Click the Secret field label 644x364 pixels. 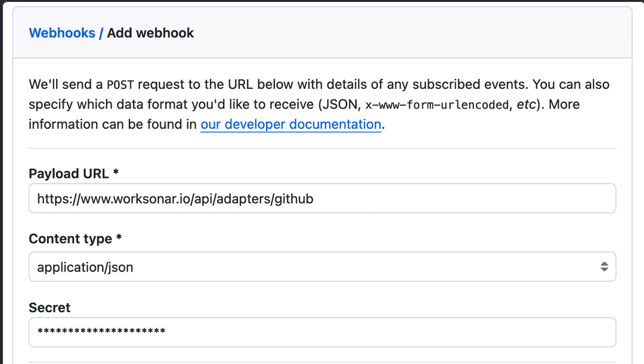pos(49,307)
